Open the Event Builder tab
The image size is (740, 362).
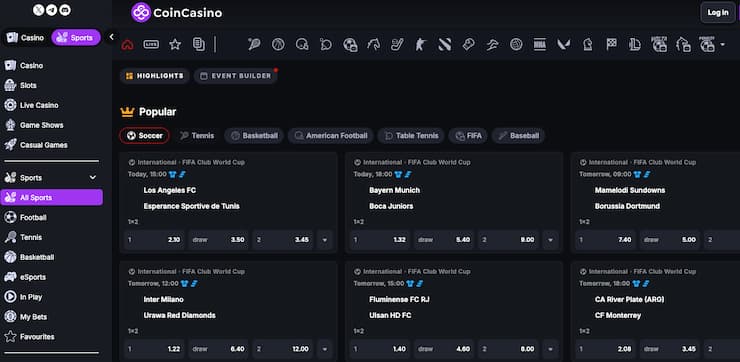[235, 76]
